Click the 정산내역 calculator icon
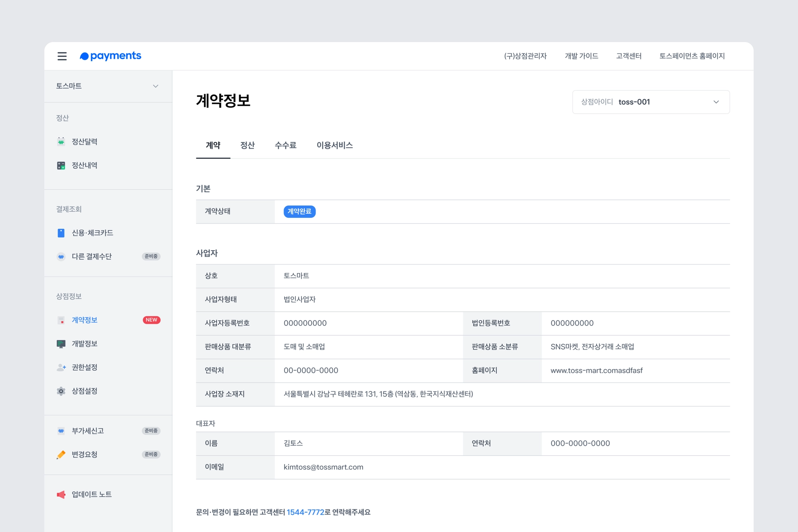 [61, 165]
